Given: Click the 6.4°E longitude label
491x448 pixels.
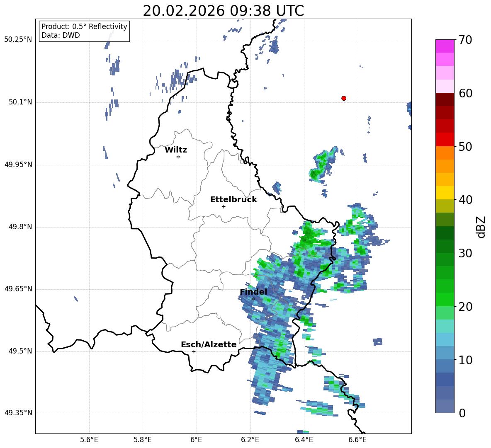Looking at the screenshot, I should pyautogui.click(x=304, y=440).
